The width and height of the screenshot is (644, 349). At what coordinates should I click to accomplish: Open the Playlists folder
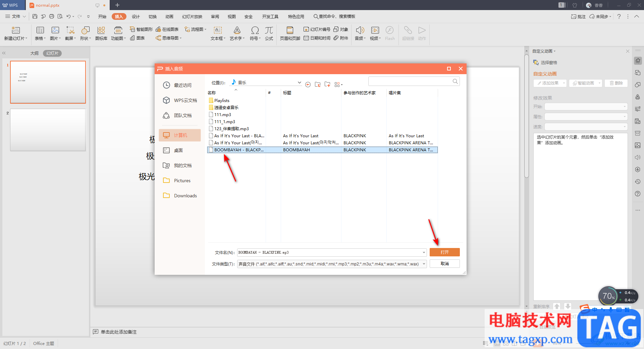pyautogui.click(x=221, y=101)
